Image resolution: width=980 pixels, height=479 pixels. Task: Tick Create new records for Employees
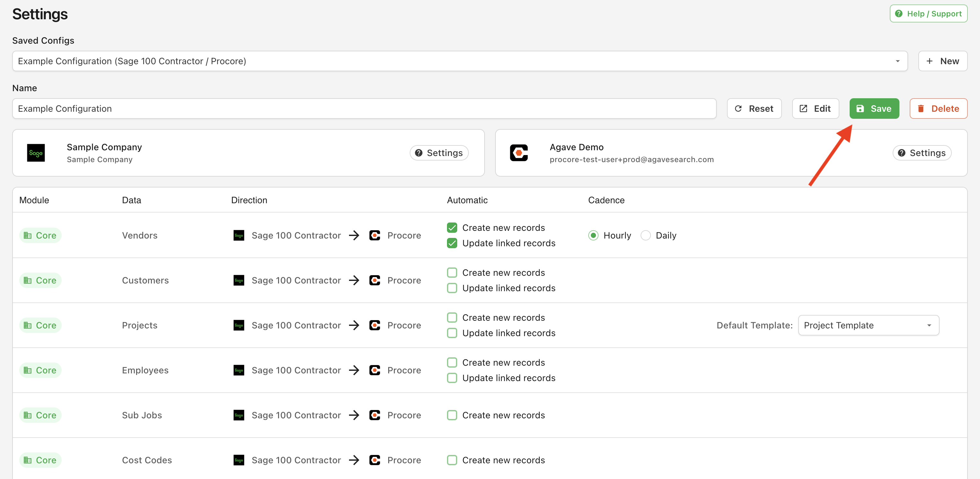pyautogui.click(x=452, y=362)
